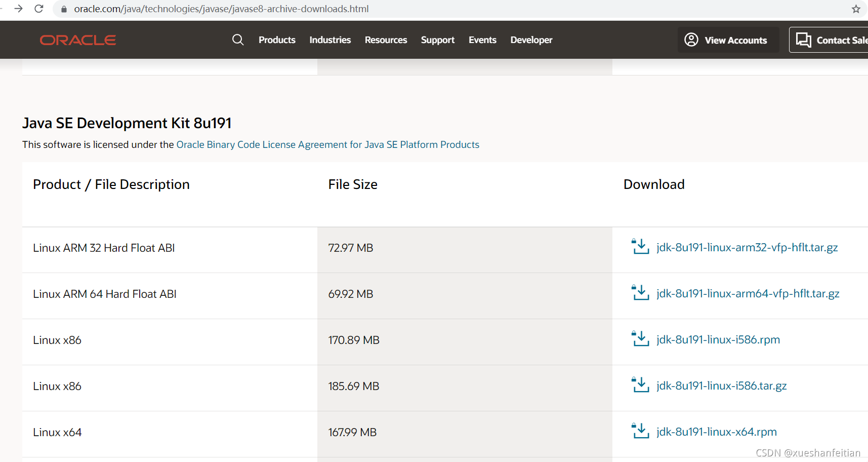The image size is (868, 462).
Task: Open the Products menu
Action: [277, 40]
